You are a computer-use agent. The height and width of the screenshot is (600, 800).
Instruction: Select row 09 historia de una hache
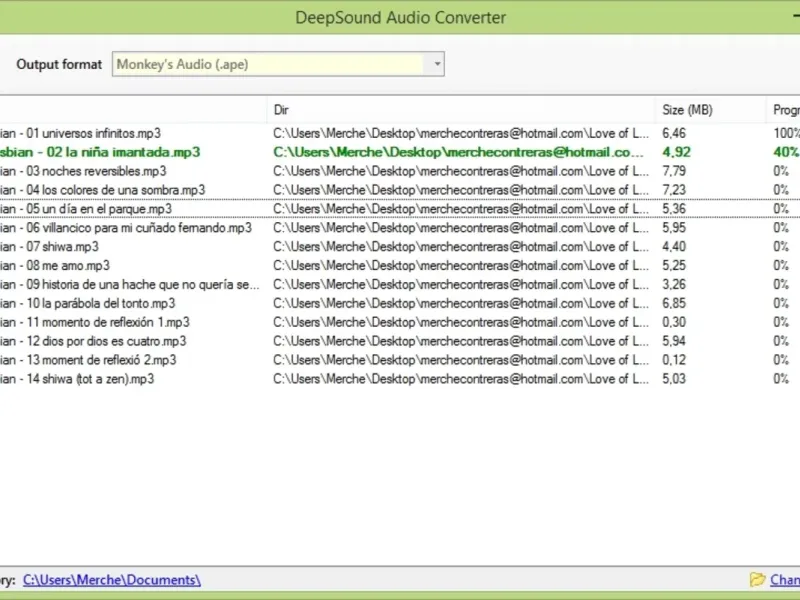tap(400, 284)
